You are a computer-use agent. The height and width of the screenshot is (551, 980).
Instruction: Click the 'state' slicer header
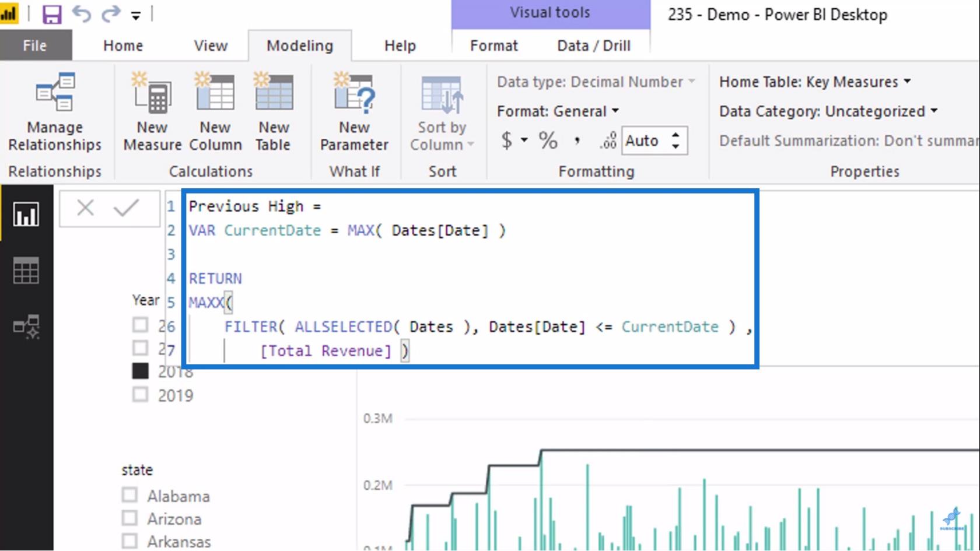[x=137, y=470]
